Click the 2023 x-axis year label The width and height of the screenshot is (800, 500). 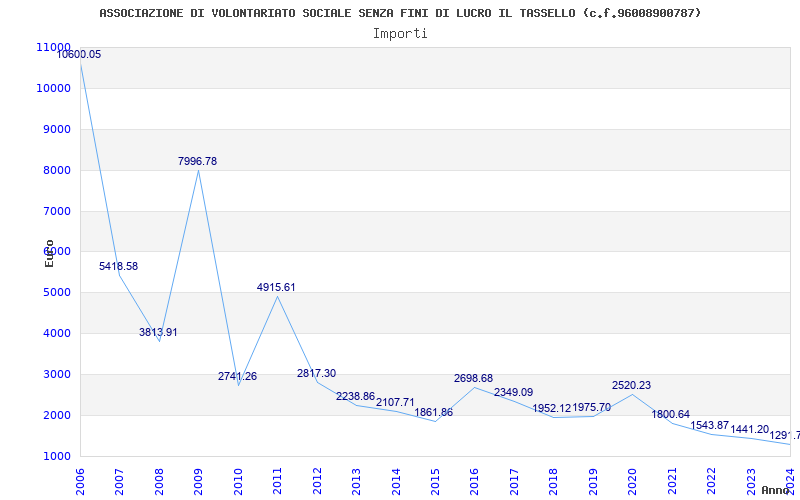point(751,481)
